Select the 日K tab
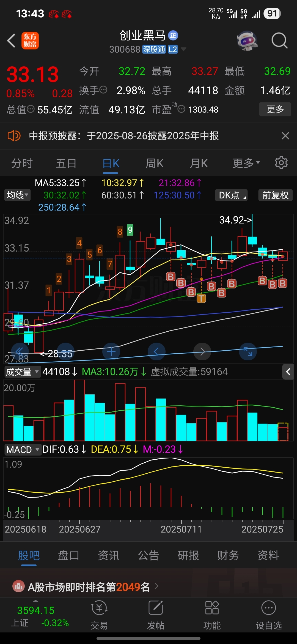The width and height of the screenshot is (297, 644). click(x=111, y=163)
